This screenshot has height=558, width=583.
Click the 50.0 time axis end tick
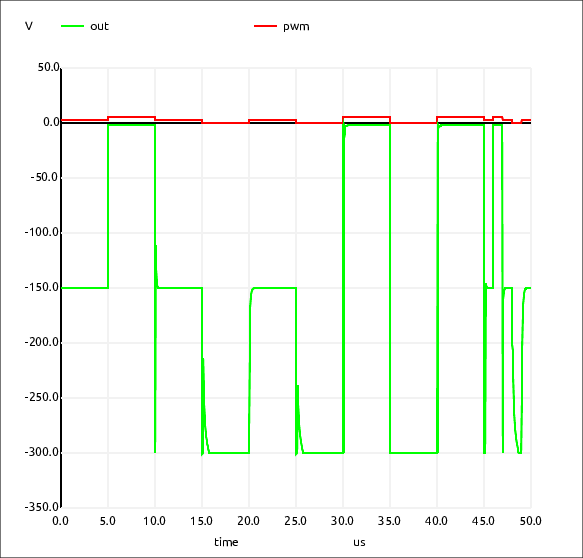pyautogui.click(x=531, y=521)
